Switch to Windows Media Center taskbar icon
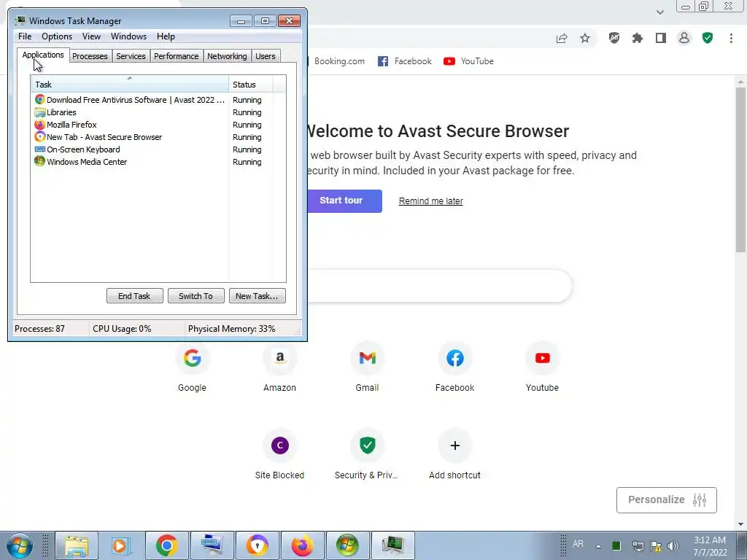The height and width of the screenshot is (560, 747). (x=348, y=545)
